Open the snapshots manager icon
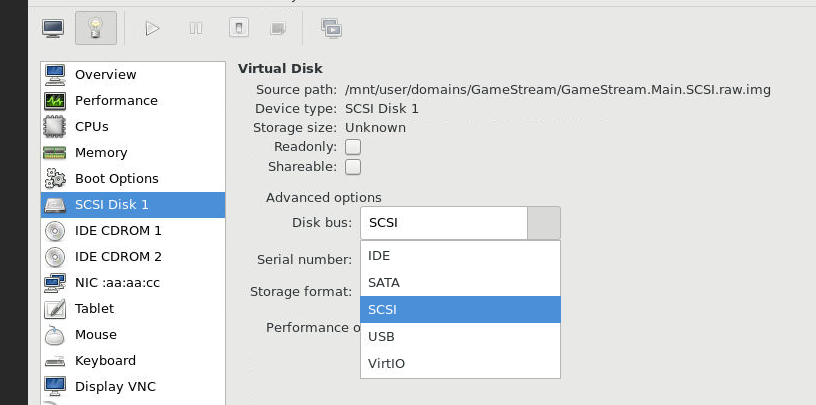816x405 pixels. [x=332, y=28]
